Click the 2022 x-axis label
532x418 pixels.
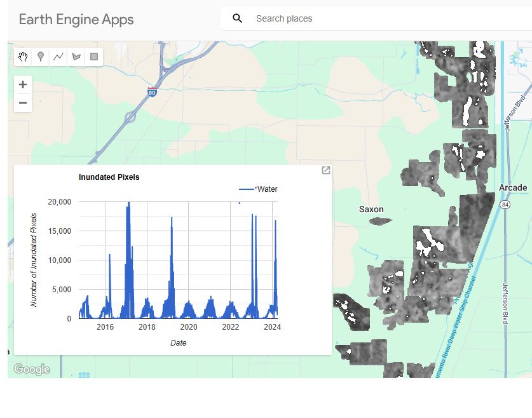(x=230, y=327)
